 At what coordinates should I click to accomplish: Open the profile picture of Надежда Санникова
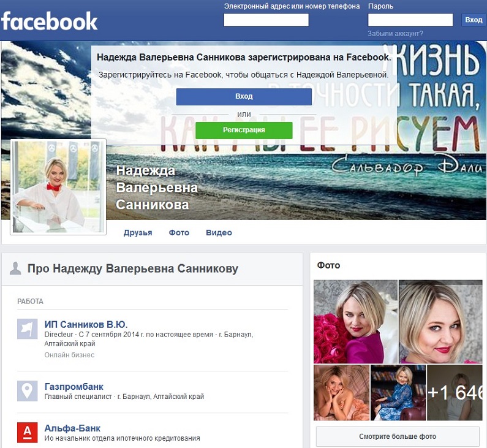58,187
